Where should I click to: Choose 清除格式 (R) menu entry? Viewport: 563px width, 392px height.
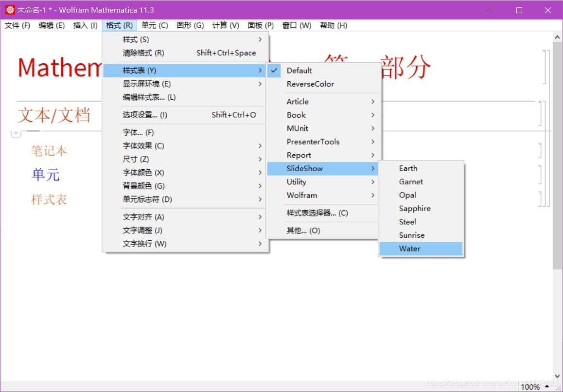tap(185, 53)
